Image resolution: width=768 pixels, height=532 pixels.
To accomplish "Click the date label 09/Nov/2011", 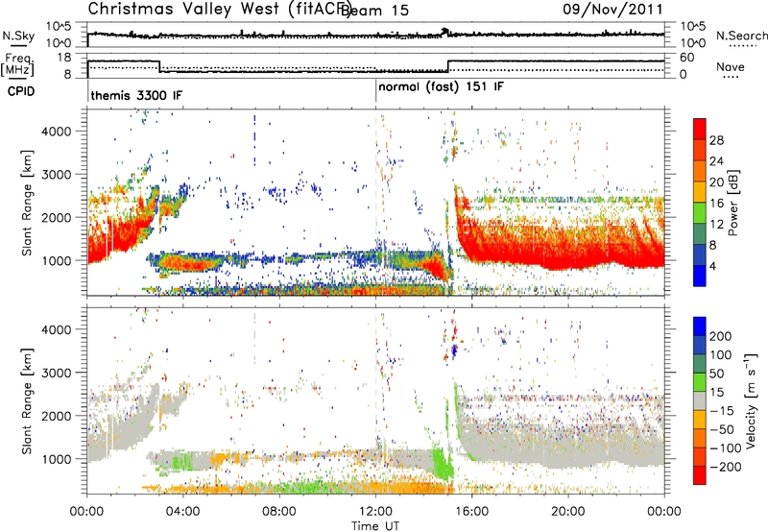I will (612, 10).
